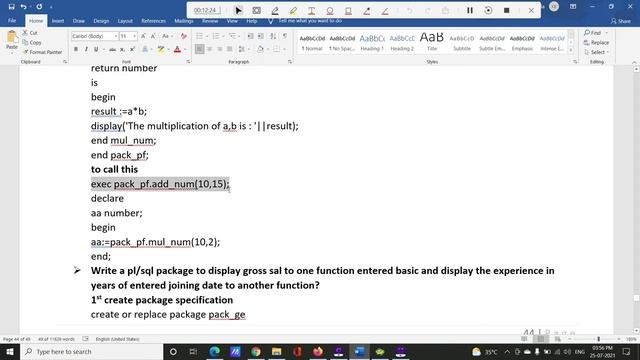Click the Redo/Repeat icon in Quick Access
640x360 pixels.
pyautogui.click(x=39, y=7)
